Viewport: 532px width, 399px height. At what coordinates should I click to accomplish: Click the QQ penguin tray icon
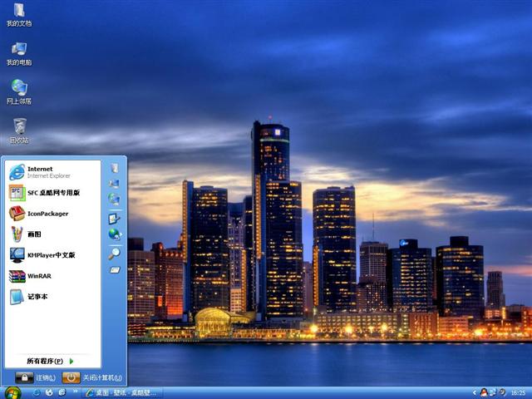[484, 392]
